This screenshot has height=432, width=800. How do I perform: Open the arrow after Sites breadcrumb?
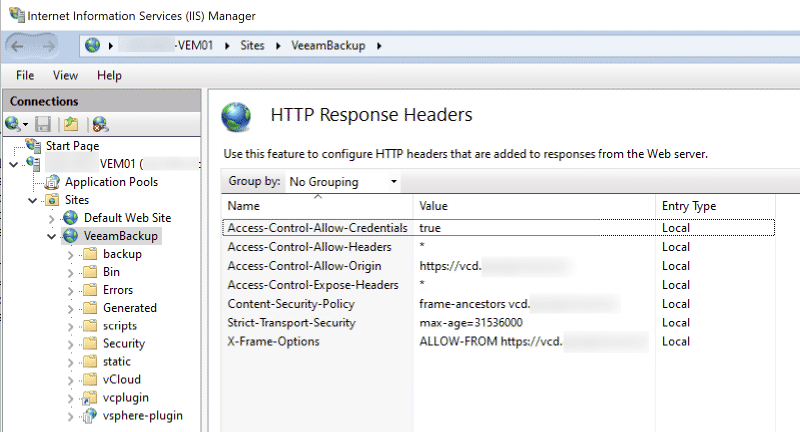tap(278, 46)
